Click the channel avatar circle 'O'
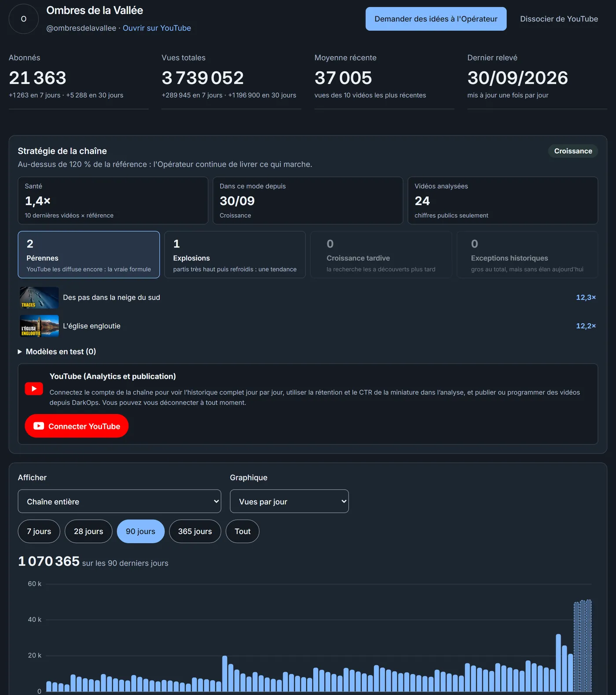Screen dimensions: 616x695 [x=24, y=19]
